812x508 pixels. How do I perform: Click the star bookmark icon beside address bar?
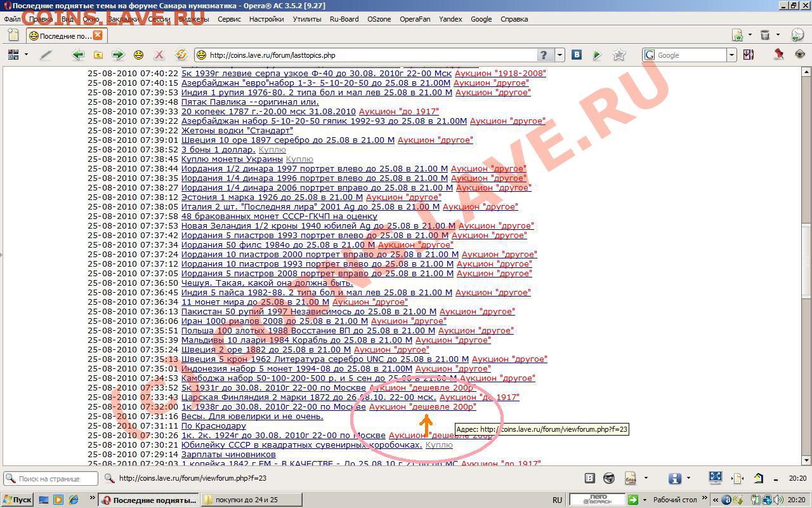pos(619,55)
